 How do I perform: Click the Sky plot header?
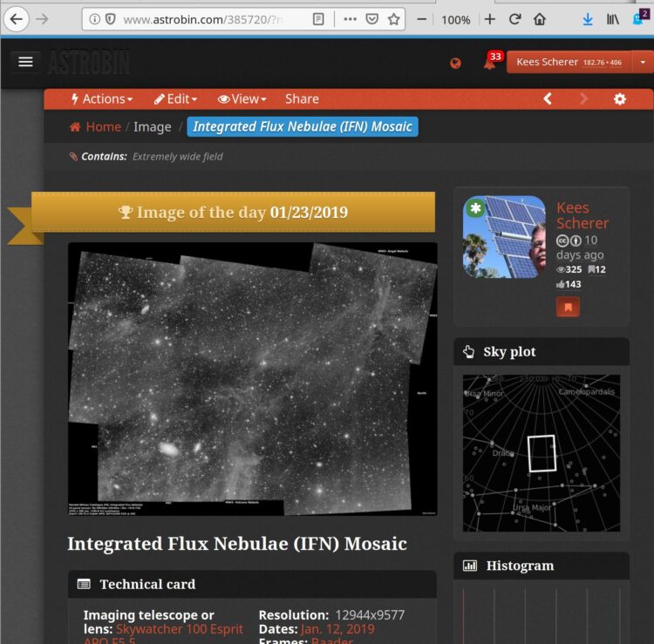541,352
